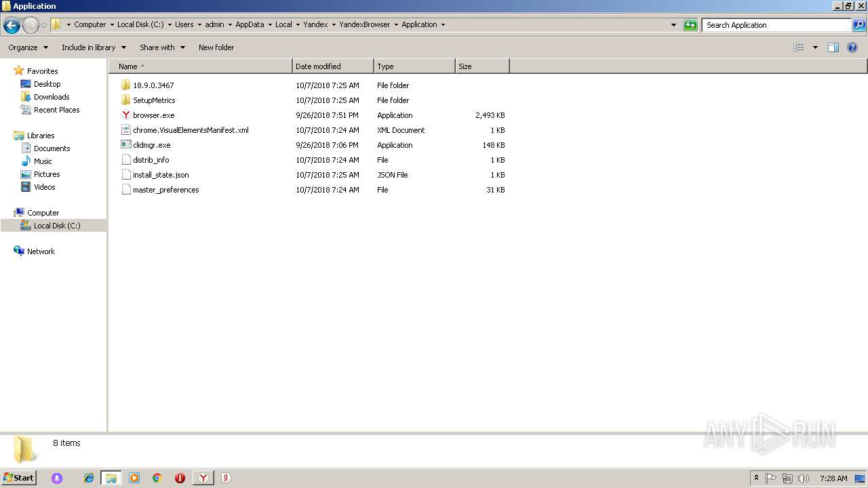Open the address bar history dropdown
868x488 pixels.
[x=673, y=25]
